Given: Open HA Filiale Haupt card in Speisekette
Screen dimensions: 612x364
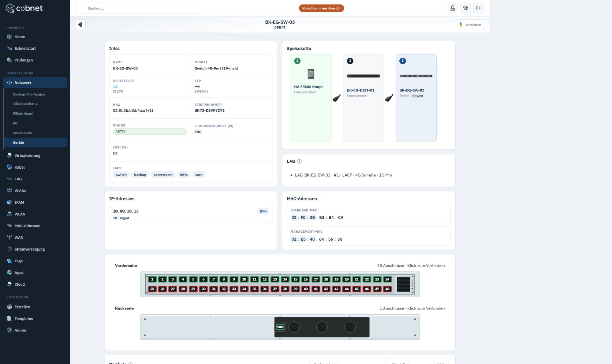Looking at the screenshot, I should point(311,98).
